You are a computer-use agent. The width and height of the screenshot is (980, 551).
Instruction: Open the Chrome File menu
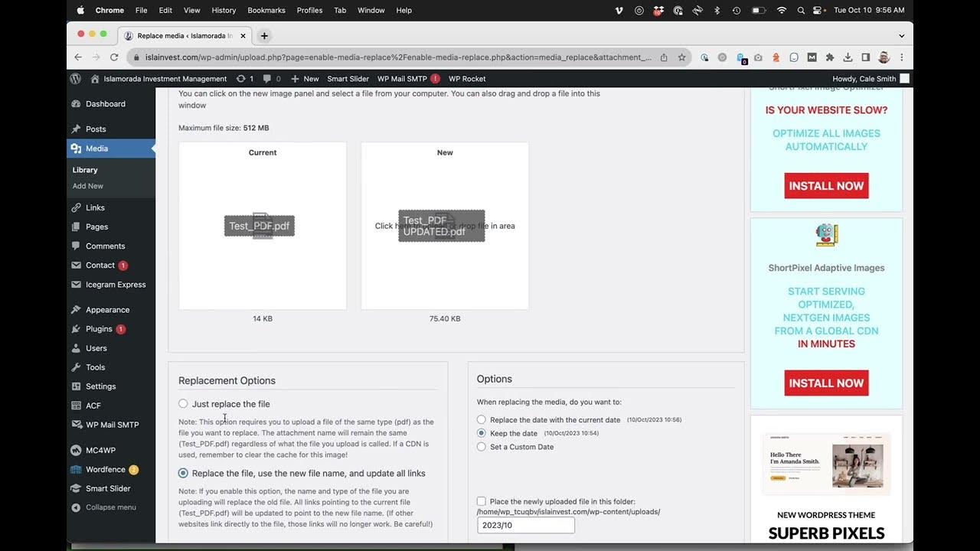pos(141,11)
